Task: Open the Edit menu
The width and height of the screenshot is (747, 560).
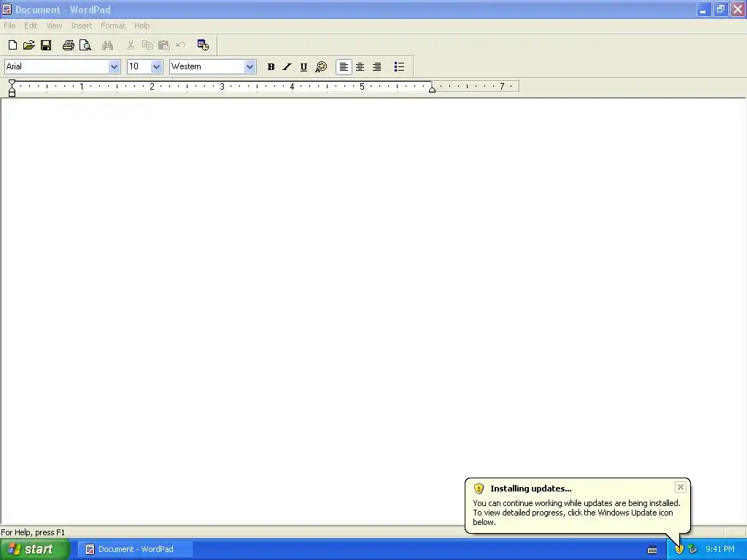Action: tap(31, 26)
